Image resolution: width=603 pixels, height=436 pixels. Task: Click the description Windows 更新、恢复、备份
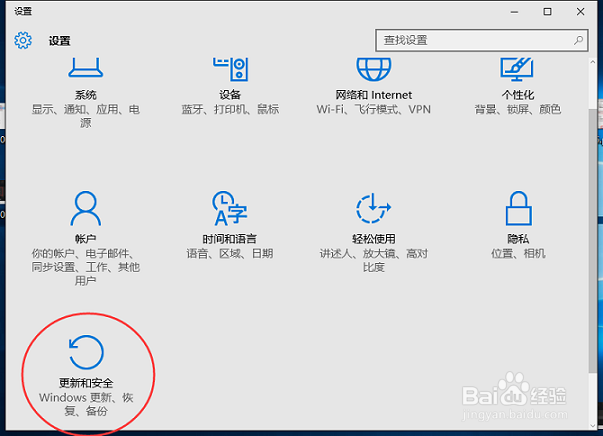click(86, 404)
